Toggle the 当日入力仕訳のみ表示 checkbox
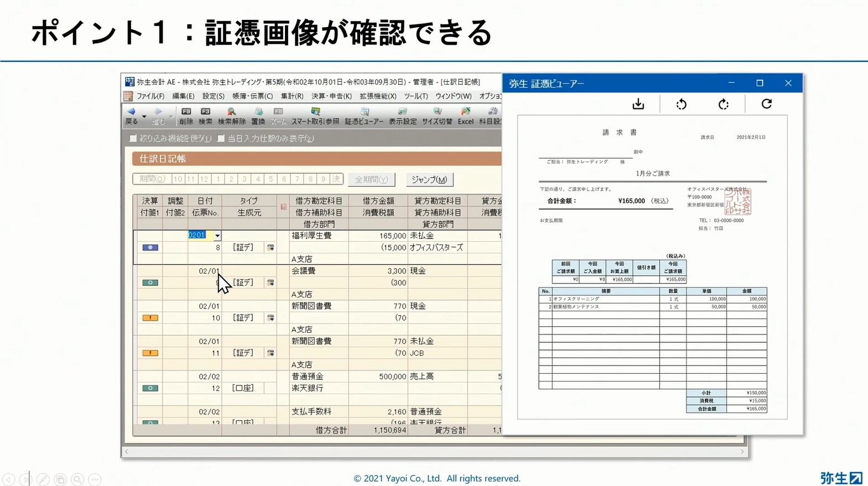Screen dimensions: 868x486 tap(221, 138)
